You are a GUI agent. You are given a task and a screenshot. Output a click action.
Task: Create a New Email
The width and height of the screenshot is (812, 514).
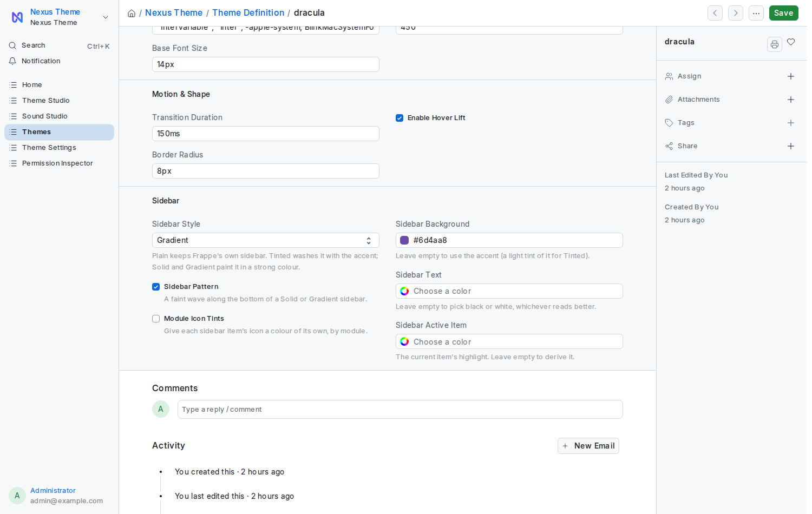click(588, 446)
